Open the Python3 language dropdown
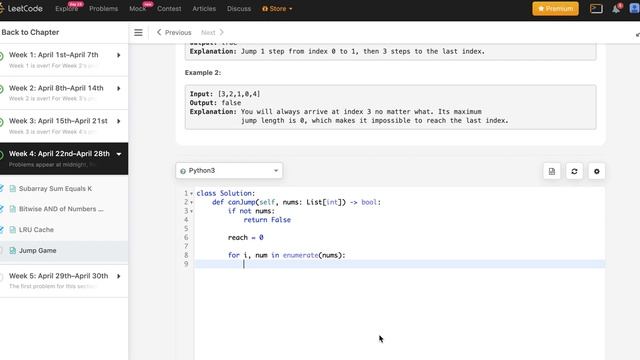640x360 pixels. coord(229,171)
